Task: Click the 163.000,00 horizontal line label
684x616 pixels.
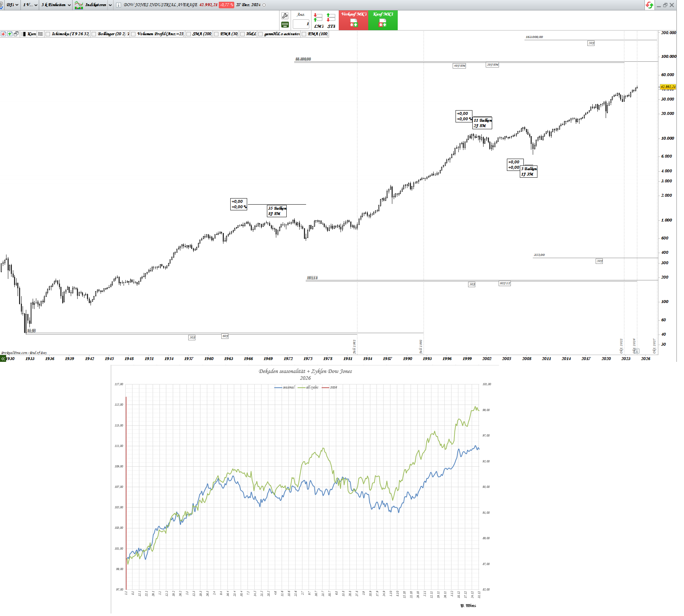Action: tap(534, 37)
